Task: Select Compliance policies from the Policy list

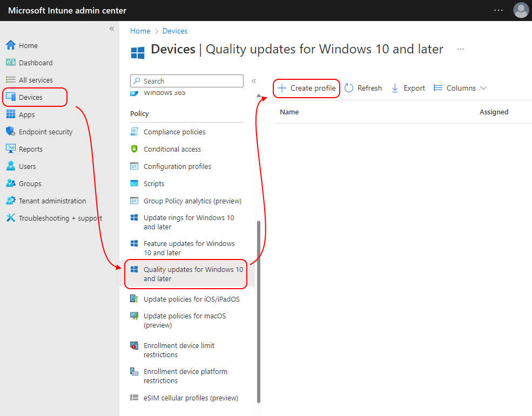Action: click(174, 131)
